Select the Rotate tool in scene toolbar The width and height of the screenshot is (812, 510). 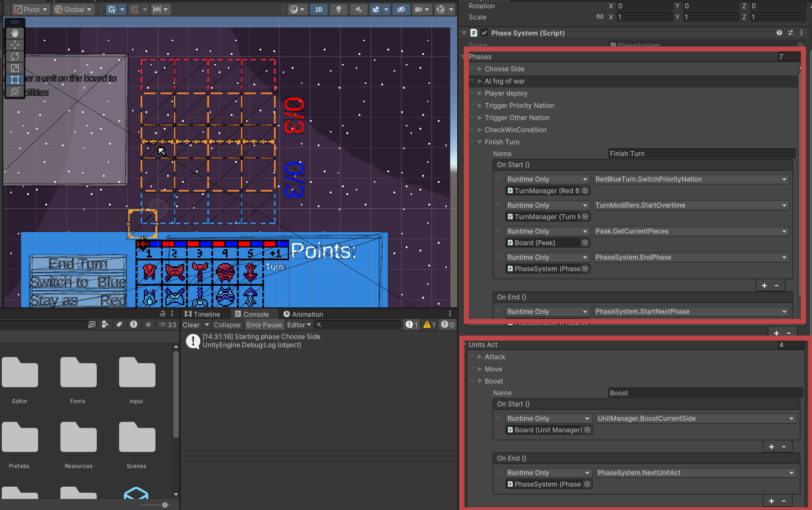(x=15, y=56)
